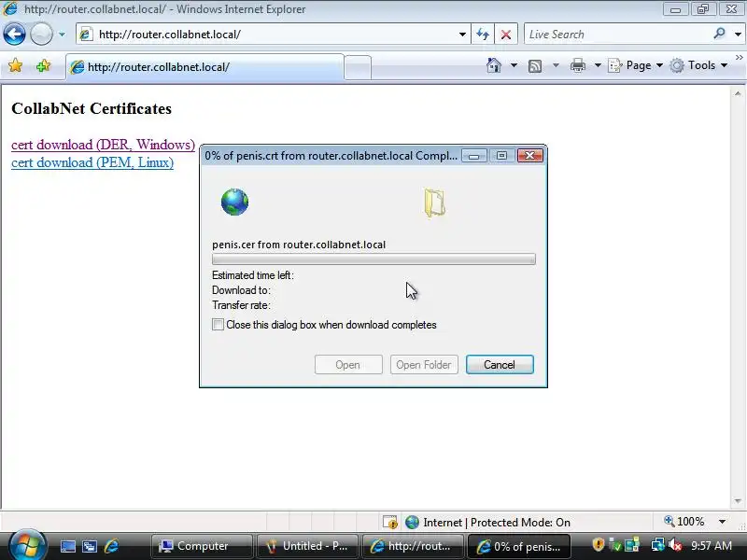
Task: Click the globe icon in download dialog
Action: [x=234, y=202]
